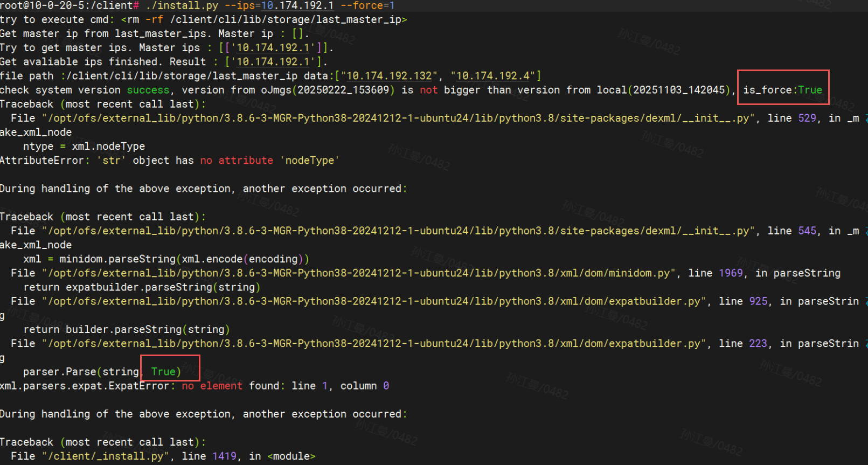Screen dimensions: 868x465
Task: Click line number 529 in traceback
Action: [x=807, y=118]
